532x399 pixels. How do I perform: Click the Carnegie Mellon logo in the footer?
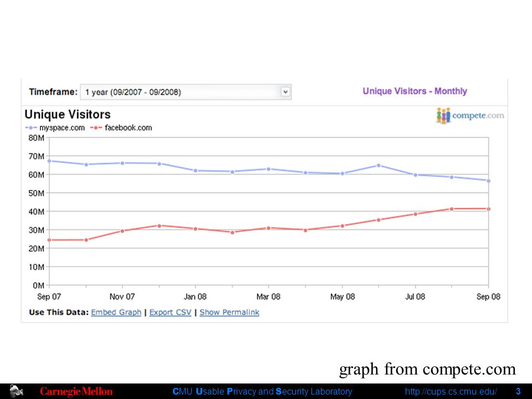coord(76,391)
